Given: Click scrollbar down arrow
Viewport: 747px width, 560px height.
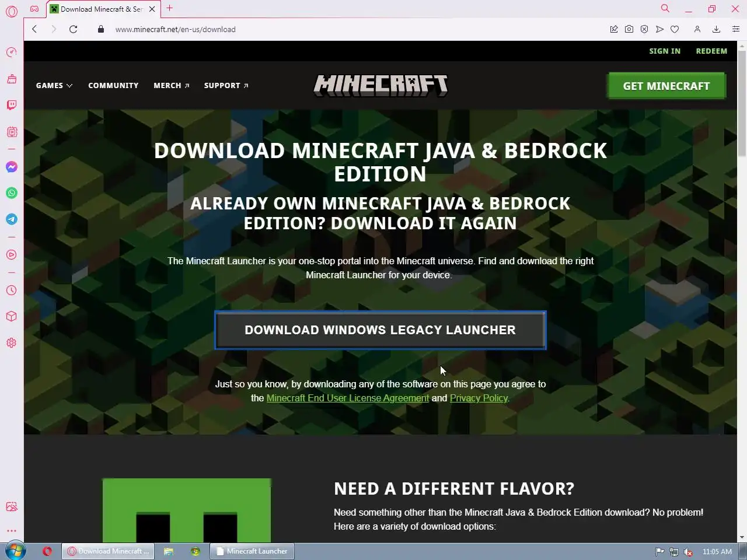Looking at the screenshot, I should pyautogui.click(x=742, y=537).
